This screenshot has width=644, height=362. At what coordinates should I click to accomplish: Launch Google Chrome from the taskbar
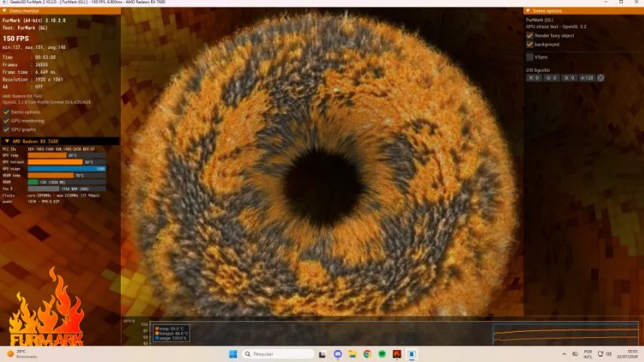pos(367,354)
